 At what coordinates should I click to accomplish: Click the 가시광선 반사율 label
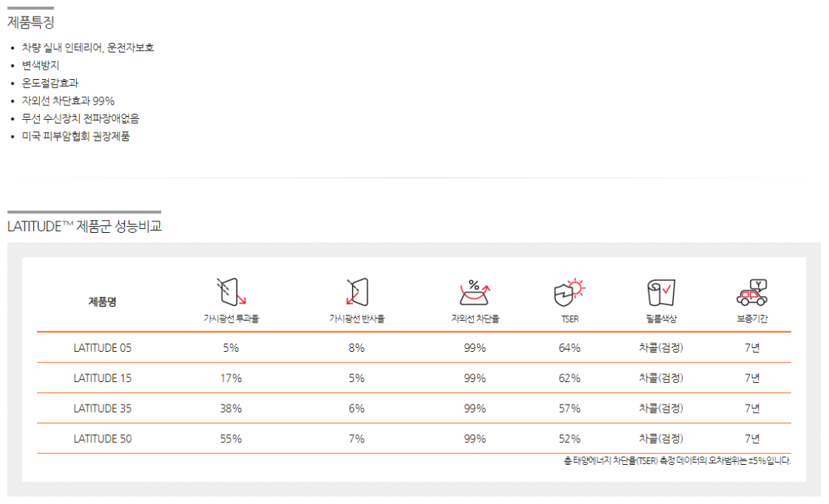point(357,319)
